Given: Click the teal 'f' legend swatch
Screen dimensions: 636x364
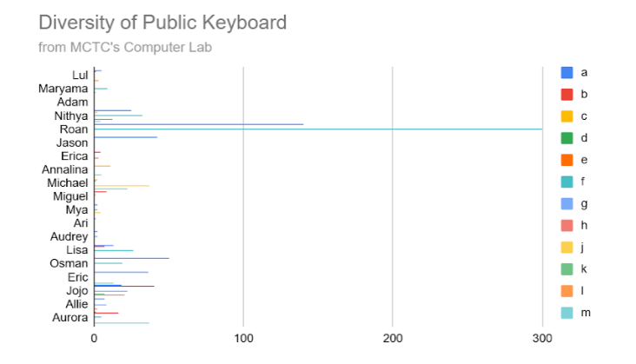Looking at the screenshot, I should tap(566, 181).
